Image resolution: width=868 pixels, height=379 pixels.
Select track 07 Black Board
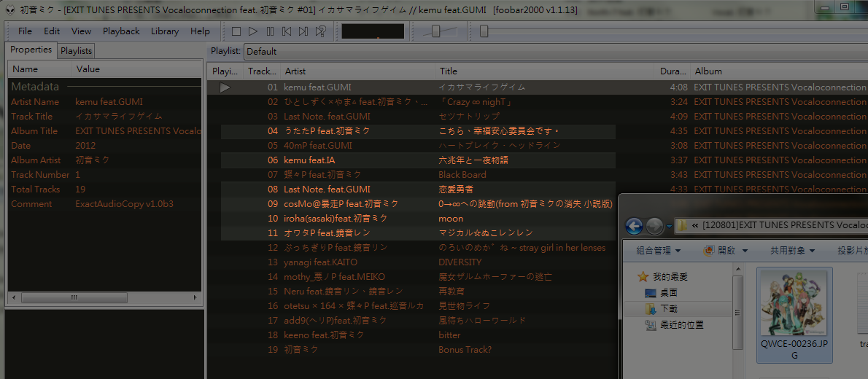click(537, 175)
